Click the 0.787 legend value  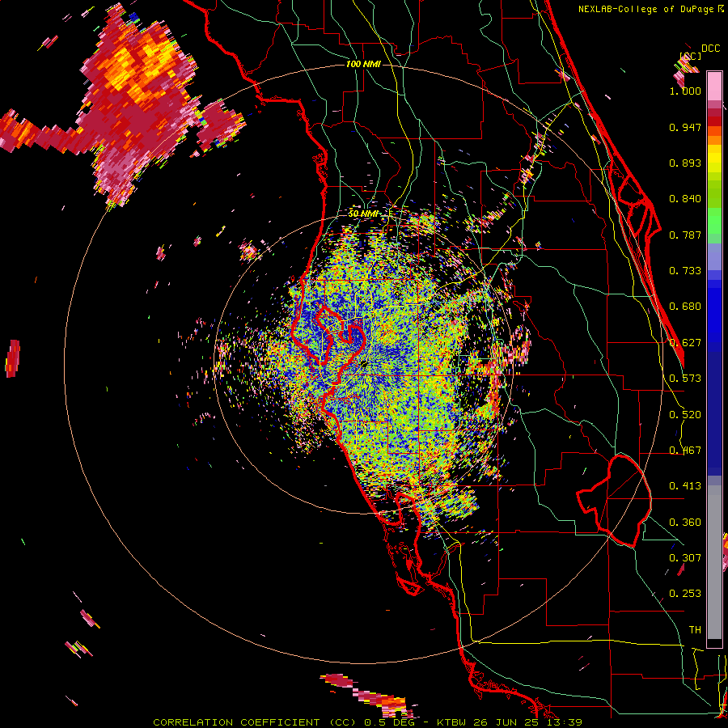coord(685,235)
